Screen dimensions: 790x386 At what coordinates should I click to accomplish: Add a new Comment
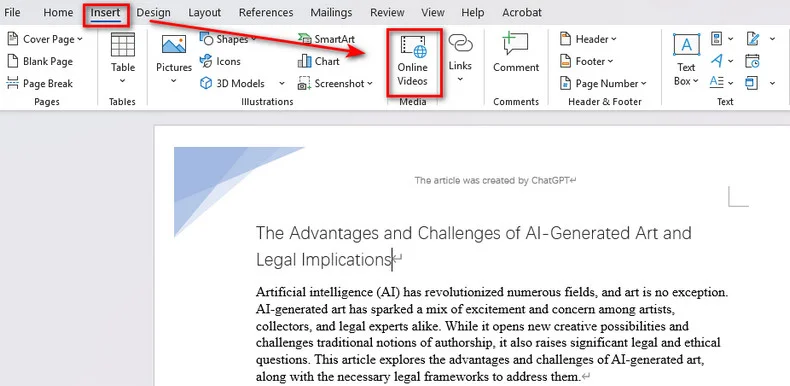pos(516,53)
